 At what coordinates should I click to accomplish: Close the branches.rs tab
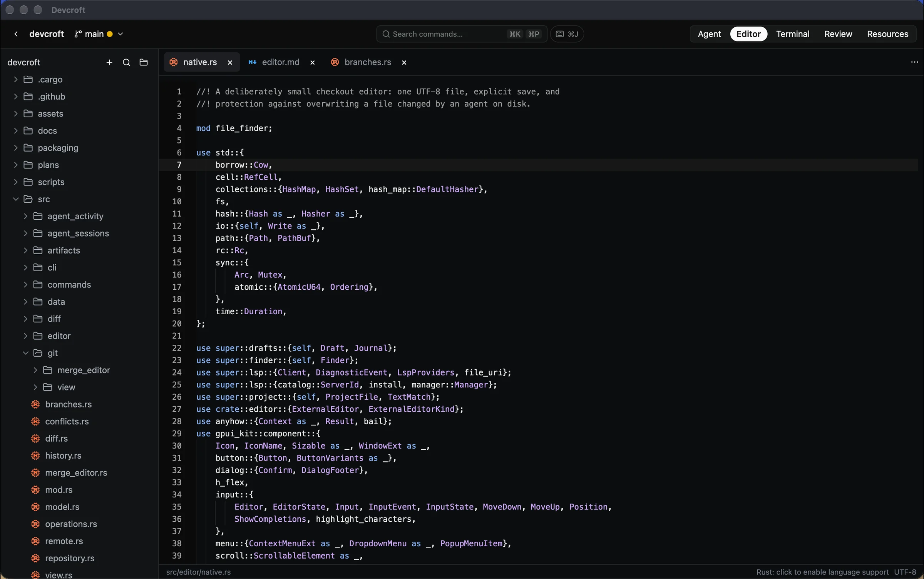[404, 62]
